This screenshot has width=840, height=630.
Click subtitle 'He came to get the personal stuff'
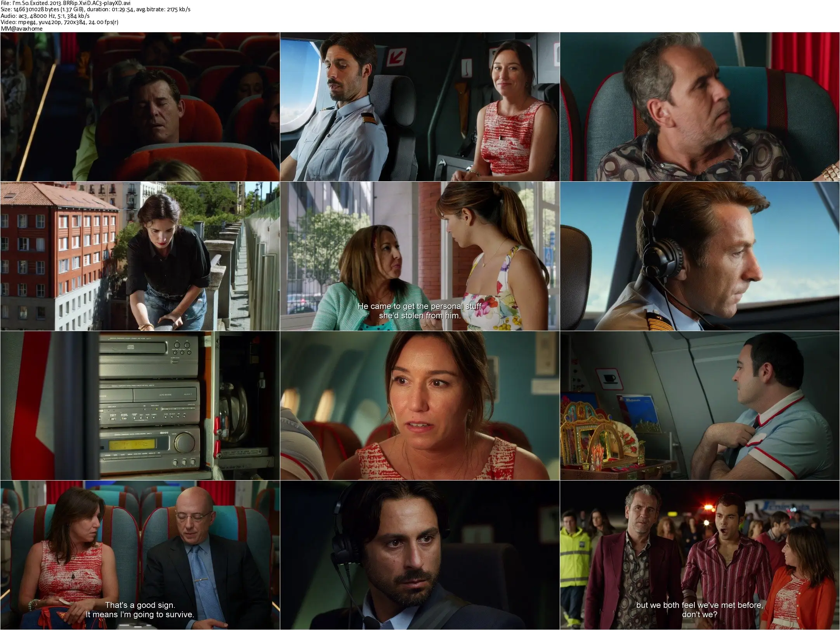420,306
